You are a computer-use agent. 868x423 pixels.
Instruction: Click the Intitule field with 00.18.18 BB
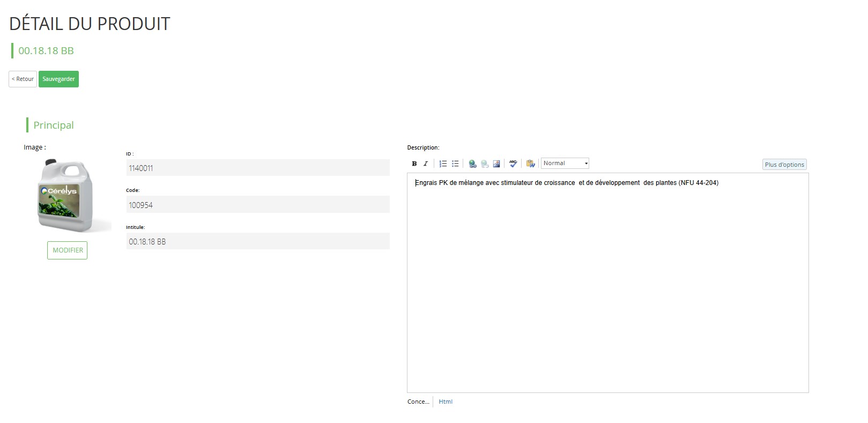tap(257, 241)
